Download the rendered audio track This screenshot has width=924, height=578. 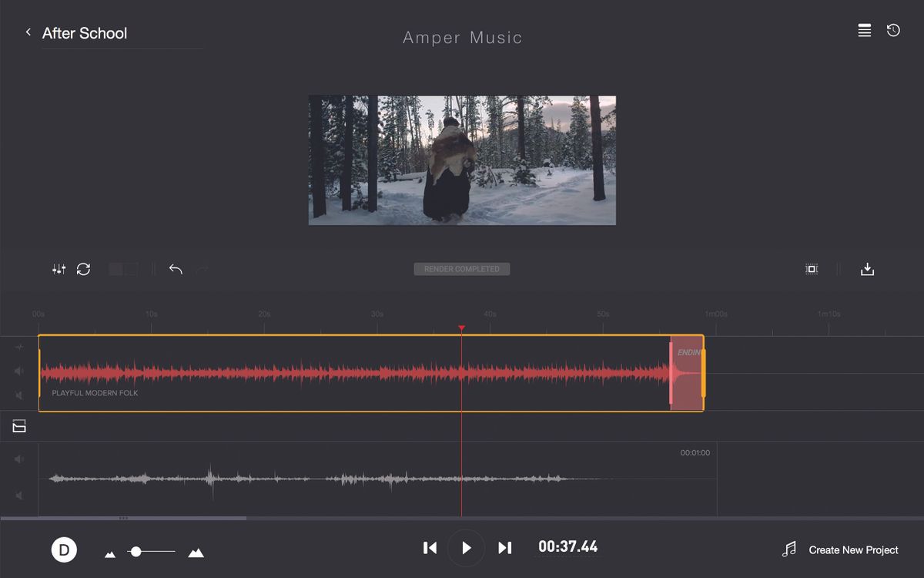click(x=867, y=269)
